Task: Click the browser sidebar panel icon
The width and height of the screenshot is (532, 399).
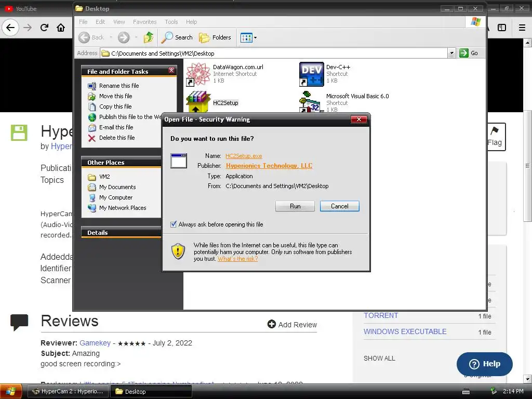Action: pos(501,28)
